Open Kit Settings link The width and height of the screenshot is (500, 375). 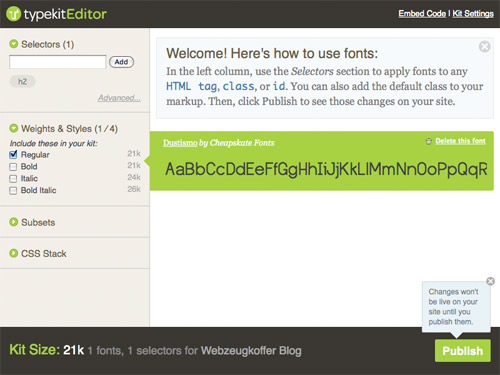point(473,14)
